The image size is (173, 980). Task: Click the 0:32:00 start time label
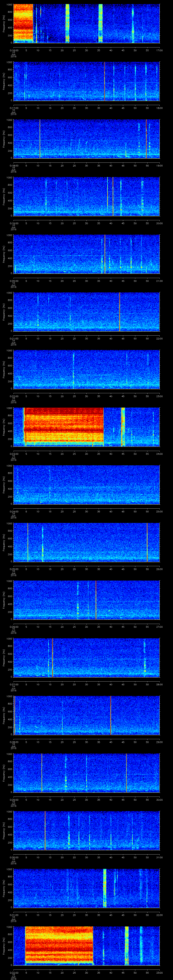point(14,973)
